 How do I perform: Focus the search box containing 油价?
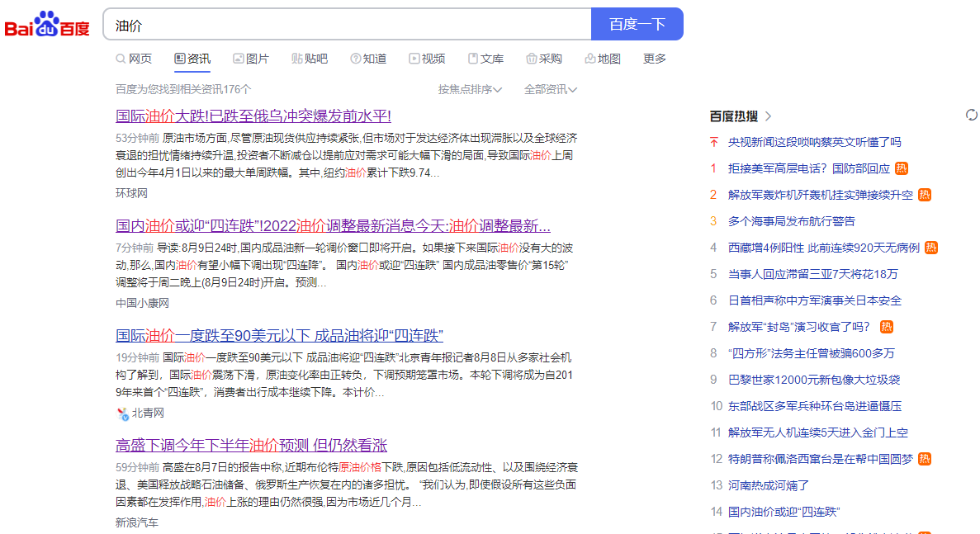click(x=347, y=25)
